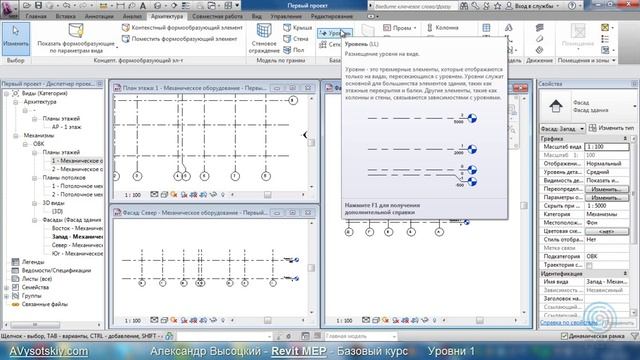Click Изменить button for Параметры
Viewport: 640px width, 360px height.
[607, 198]
